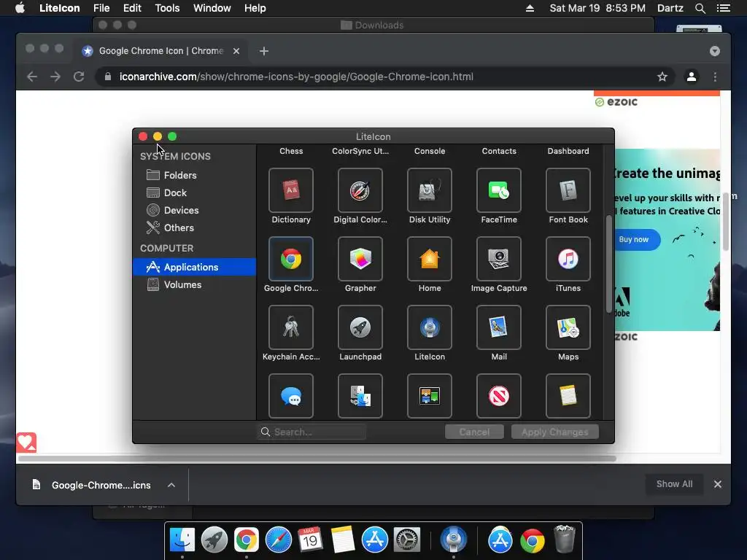
Task: Select the Messages speech bubble icon tile
Action: 290,396
